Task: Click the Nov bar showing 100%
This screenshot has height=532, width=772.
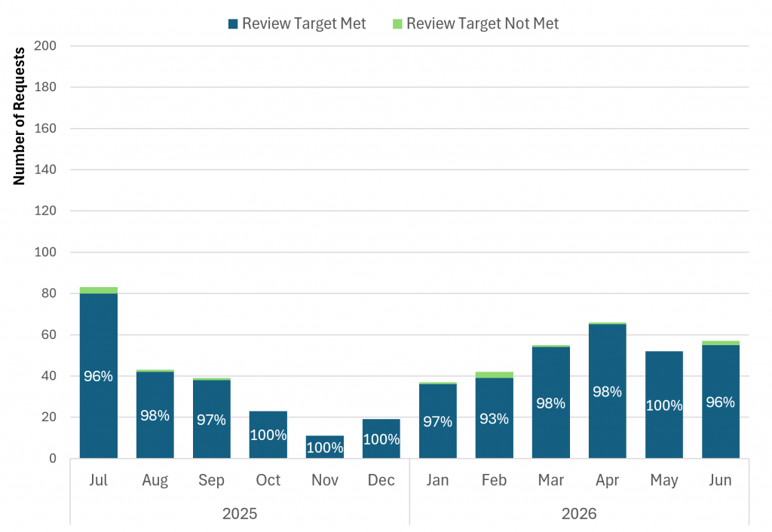Action: click(325, 447)
